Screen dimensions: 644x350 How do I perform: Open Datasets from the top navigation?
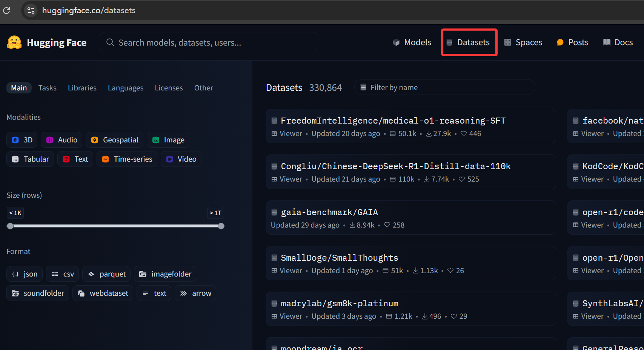click(468, 42)
